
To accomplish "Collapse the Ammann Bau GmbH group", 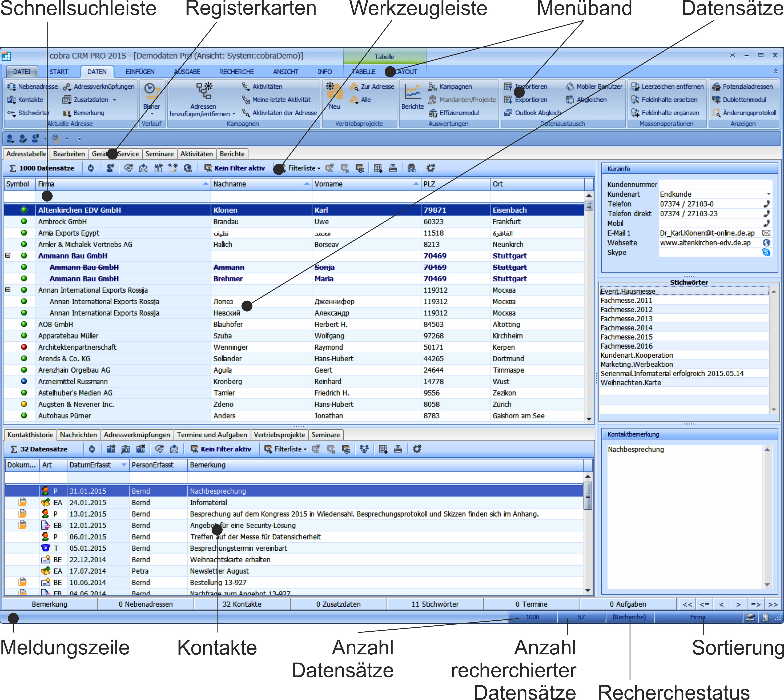I will (x=8, y=255).
